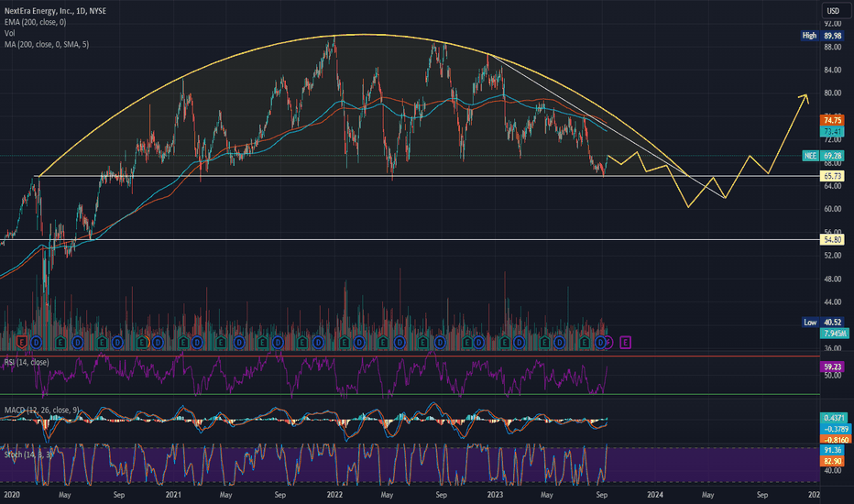Click the 80.00 price scale tick

pyautogui.click(x=832, y=93)
